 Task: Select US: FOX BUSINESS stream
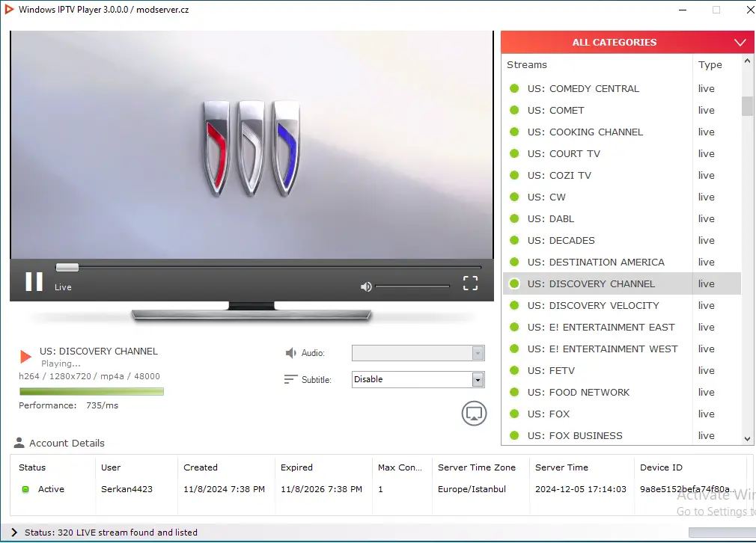point(621,435)
